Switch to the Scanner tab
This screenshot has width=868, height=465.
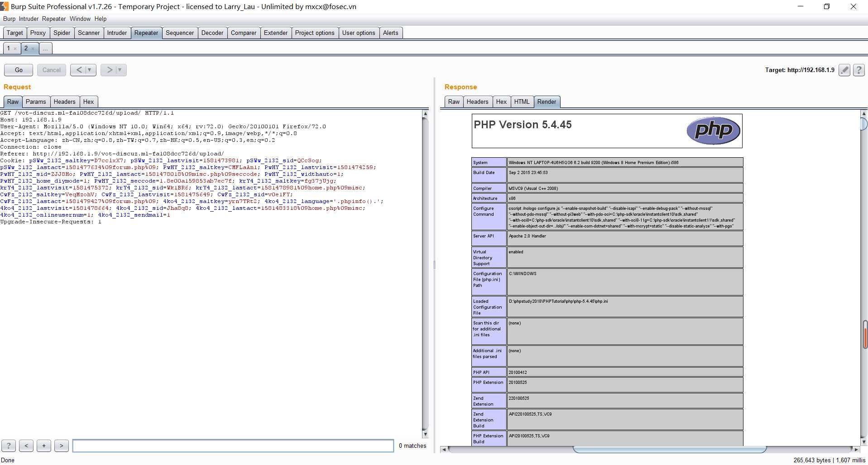tap(89, 33)
